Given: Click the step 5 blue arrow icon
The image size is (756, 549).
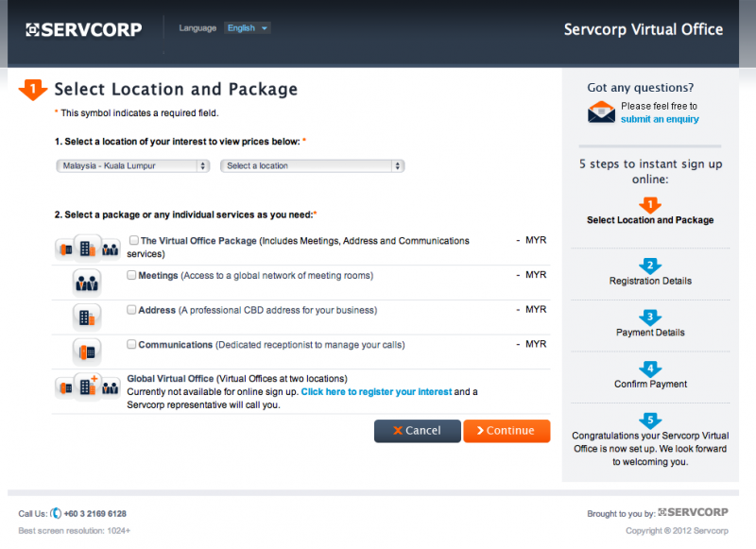Looking at the screenshot, I should coord(650,420).
